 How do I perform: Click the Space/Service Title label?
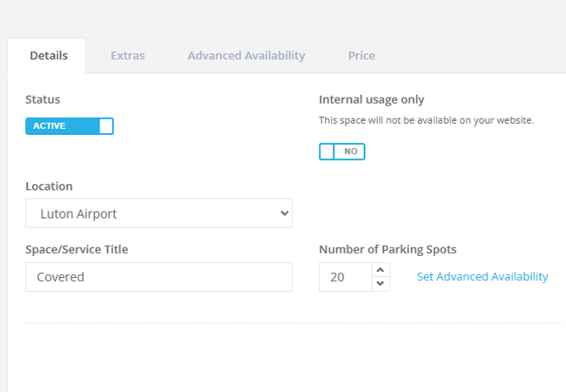pyautogui.click(x=77, y=249)
